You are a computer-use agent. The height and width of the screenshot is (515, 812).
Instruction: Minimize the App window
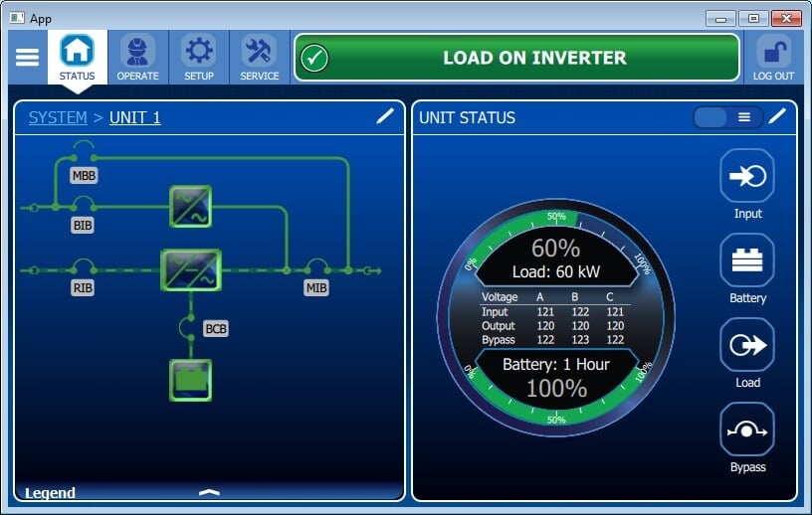pos(720,19)
